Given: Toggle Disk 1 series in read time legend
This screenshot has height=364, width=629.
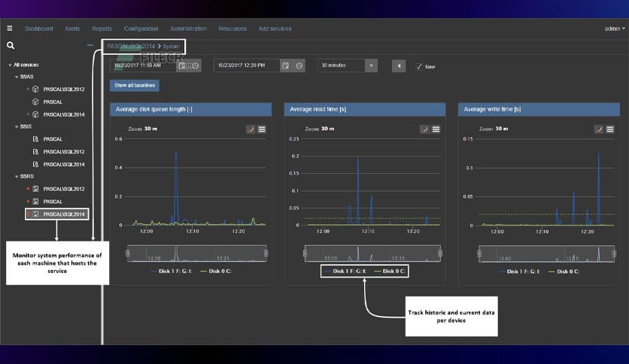Looking at the screenshot, I should [346, 271].
